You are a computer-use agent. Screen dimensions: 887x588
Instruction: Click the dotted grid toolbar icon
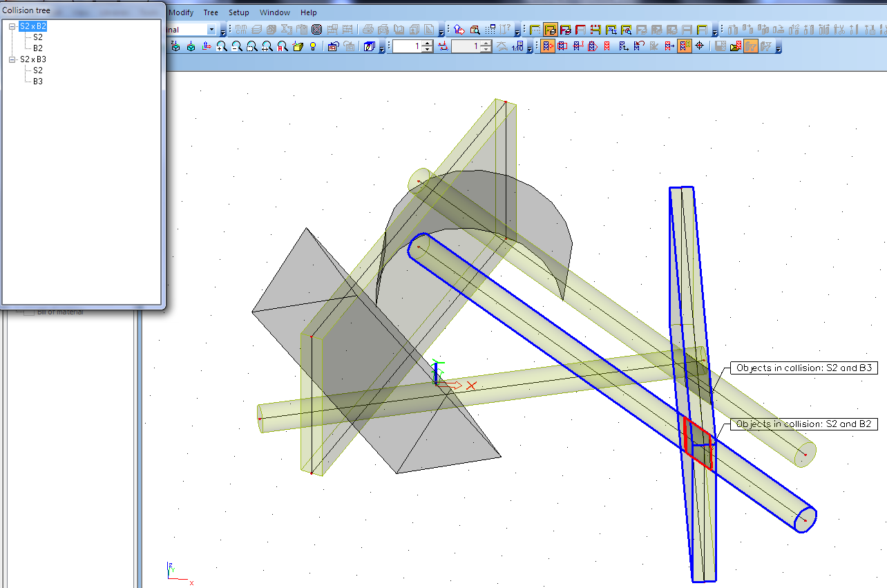click(x=490, y=30)
